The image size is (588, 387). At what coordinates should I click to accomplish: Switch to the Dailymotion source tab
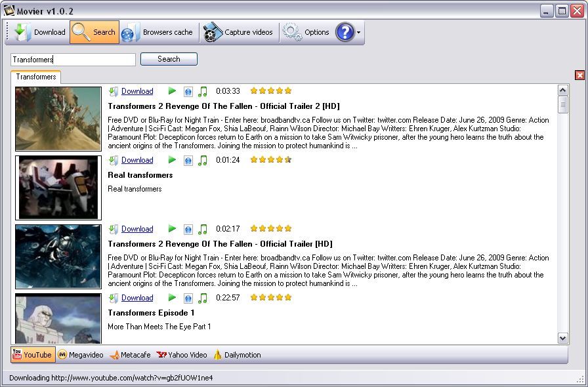point(237,355)
